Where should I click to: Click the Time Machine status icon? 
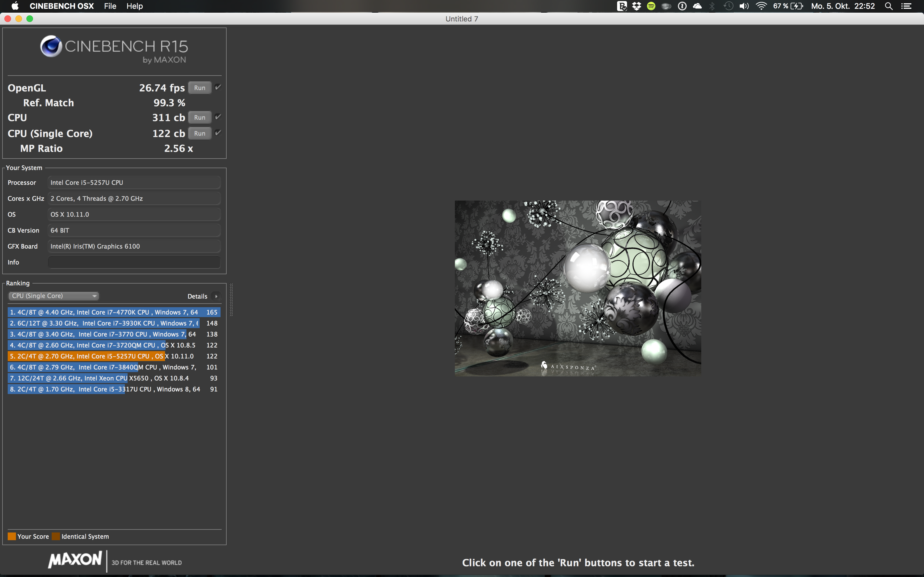(728, 6)
